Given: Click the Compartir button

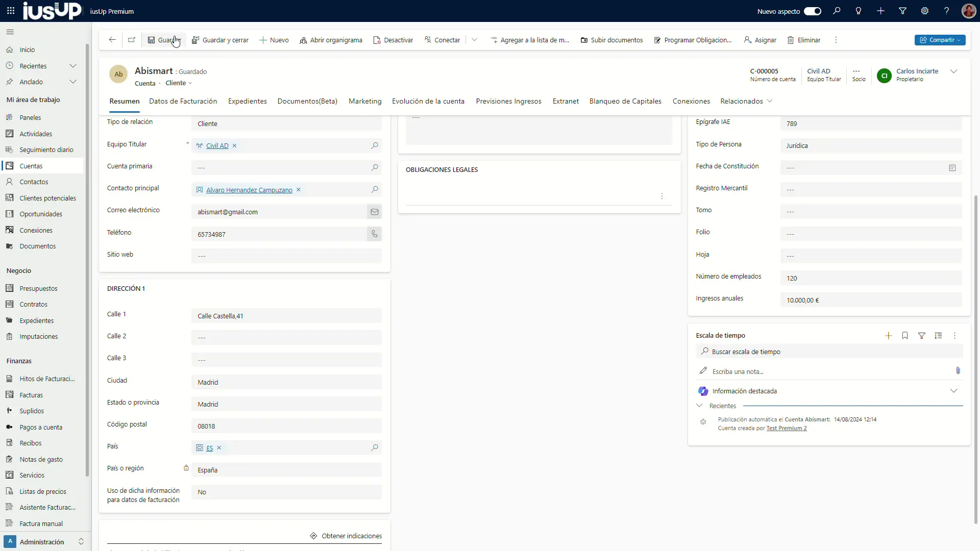Looking at the screenshot, I should pyautogui.click(x=940, y=40).
